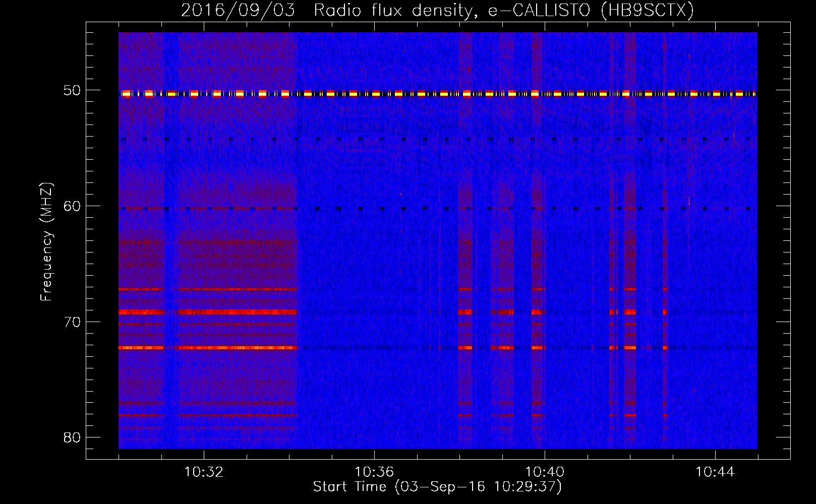Click the 60 frequency tick label

tap(72, 206)
